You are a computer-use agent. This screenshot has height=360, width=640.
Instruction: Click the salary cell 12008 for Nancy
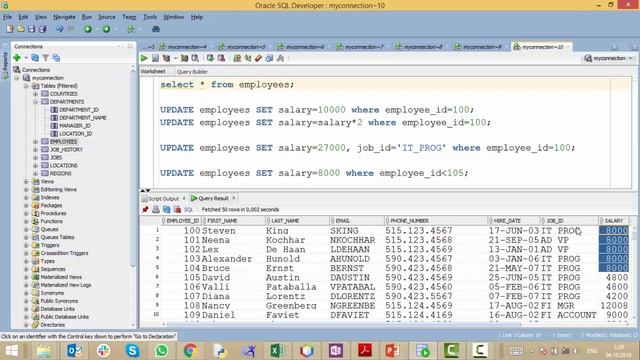coord(614,306)
